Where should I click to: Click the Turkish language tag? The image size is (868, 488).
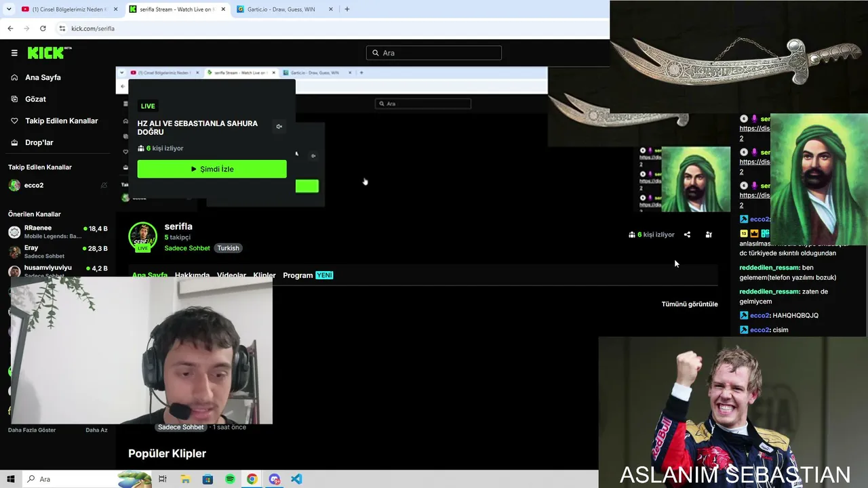point(228,248)
